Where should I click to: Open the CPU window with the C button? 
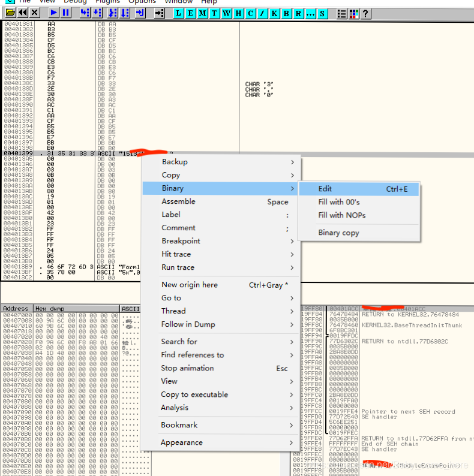[x=250, y=13]
